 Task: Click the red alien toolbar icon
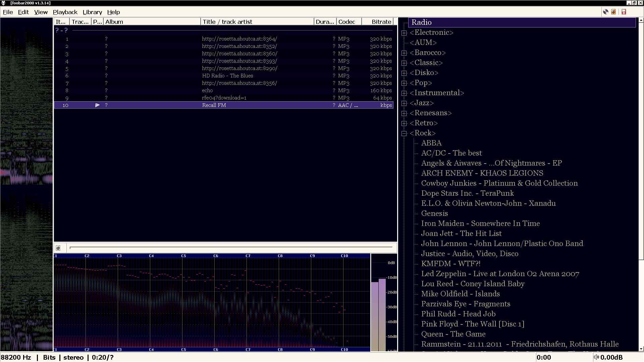624,12
